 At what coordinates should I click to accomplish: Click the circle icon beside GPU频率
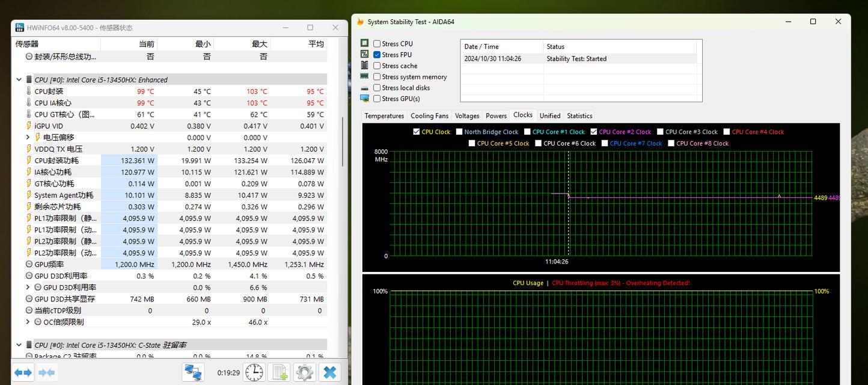[x=29, y=264]
